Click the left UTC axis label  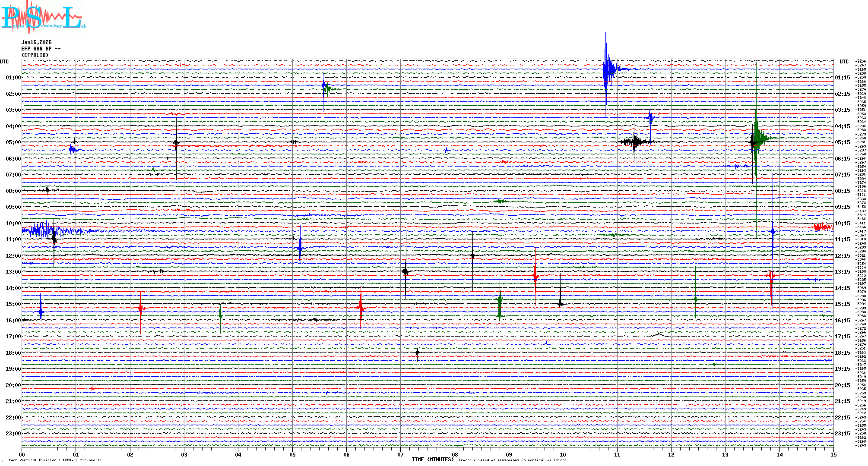tap(4, 62)
